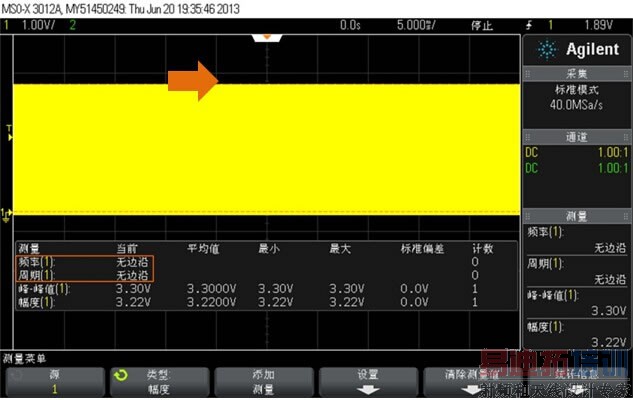Click 幅度(1): label in the side panel

click(x=545, y=327)
